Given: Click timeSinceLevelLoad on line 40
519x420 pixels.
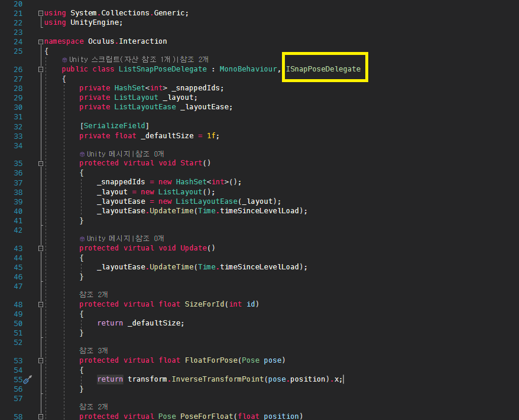Looking at the screenshot, I should [259, 211].
